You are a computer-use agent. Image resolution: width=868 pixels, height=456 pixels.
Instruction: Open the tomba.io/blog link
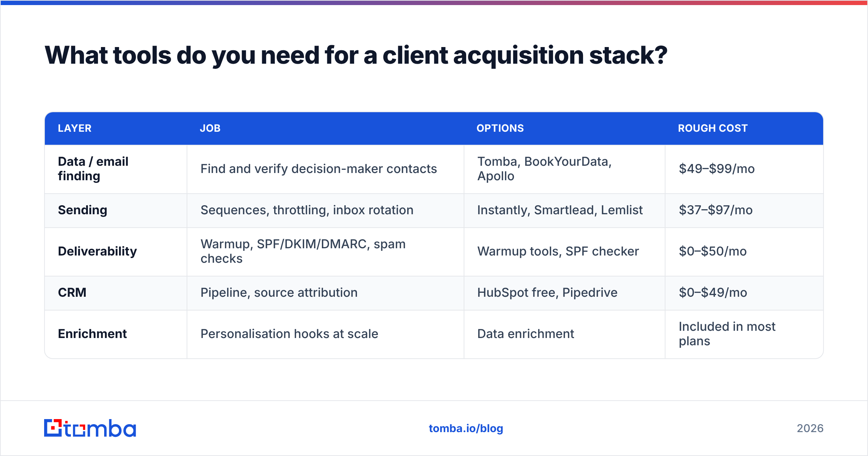[x=466, y=428]
